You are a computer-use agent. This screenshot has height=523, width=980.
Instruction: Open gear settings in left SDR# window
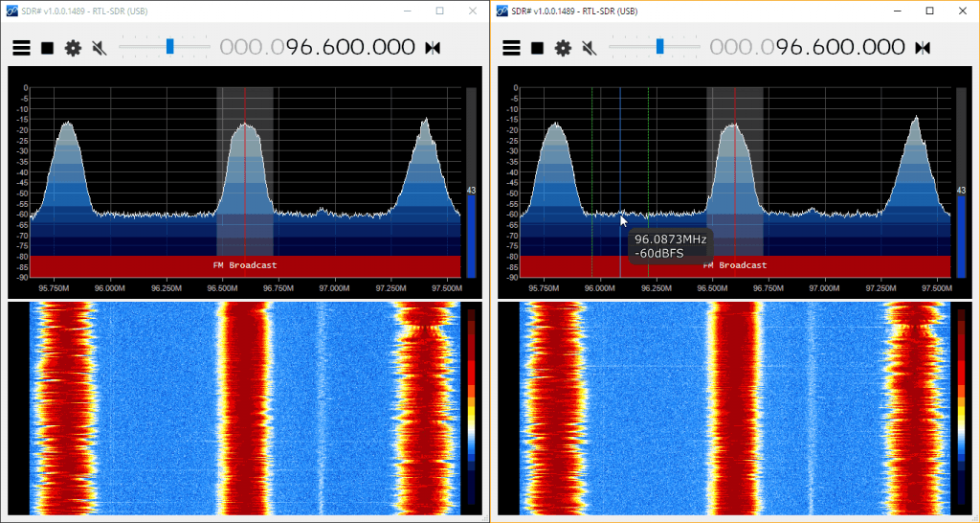pyautogui.click(x=73, y=48)
